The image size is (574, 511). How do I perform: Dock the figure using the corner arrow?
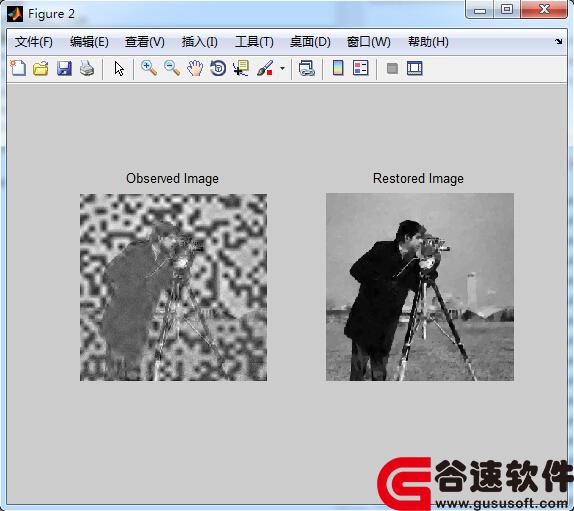click(x=558, y=41)
